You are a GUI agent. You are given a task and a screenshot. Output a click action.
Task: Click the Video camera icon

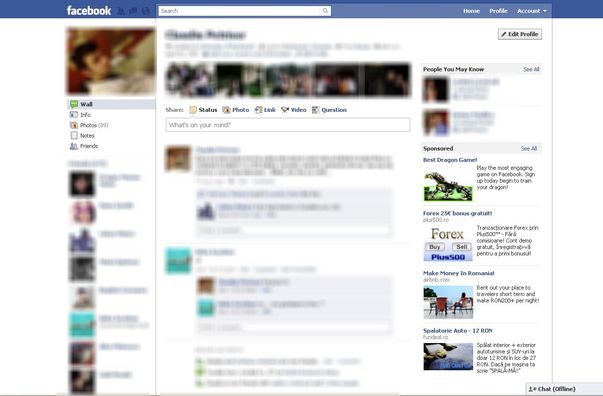pos(285,110)
